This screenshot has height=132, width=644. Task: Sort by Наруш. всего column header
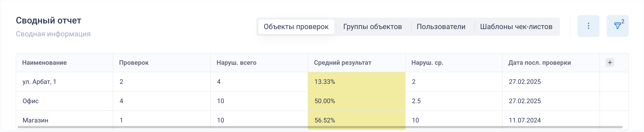[x=236, y=63]
